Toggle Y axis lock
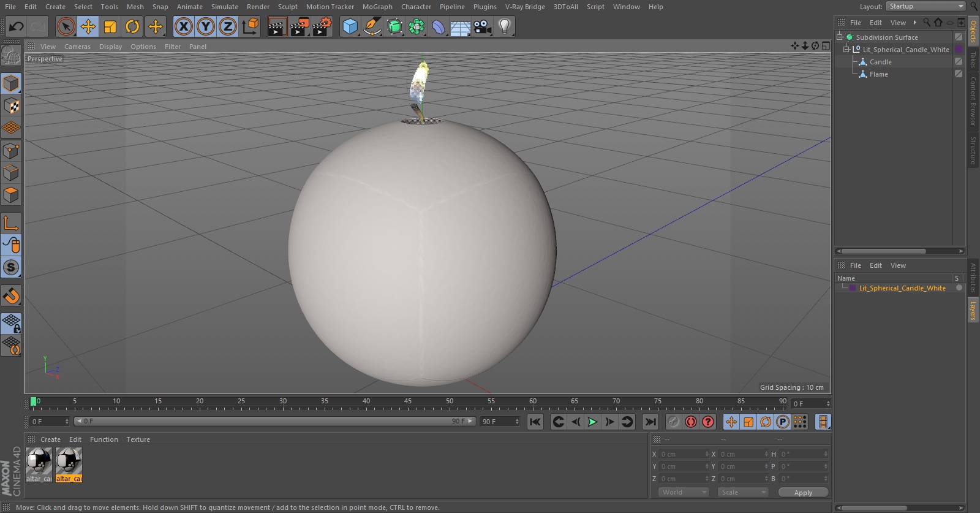 click(x=206, y=26)
